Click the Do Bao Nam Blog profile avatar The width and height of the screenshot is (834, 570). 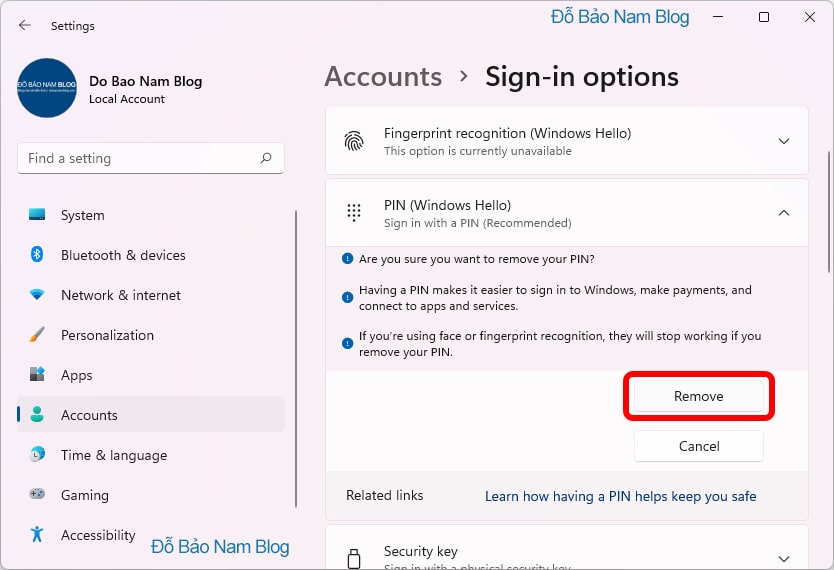pos(47,88)
